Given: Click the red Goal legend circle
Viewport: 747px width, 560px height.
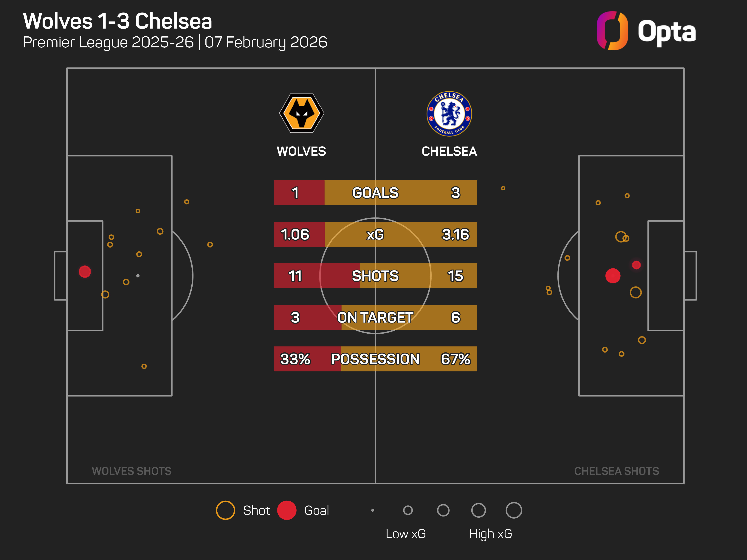Looking at the screenshot, I should coord(287,510).
